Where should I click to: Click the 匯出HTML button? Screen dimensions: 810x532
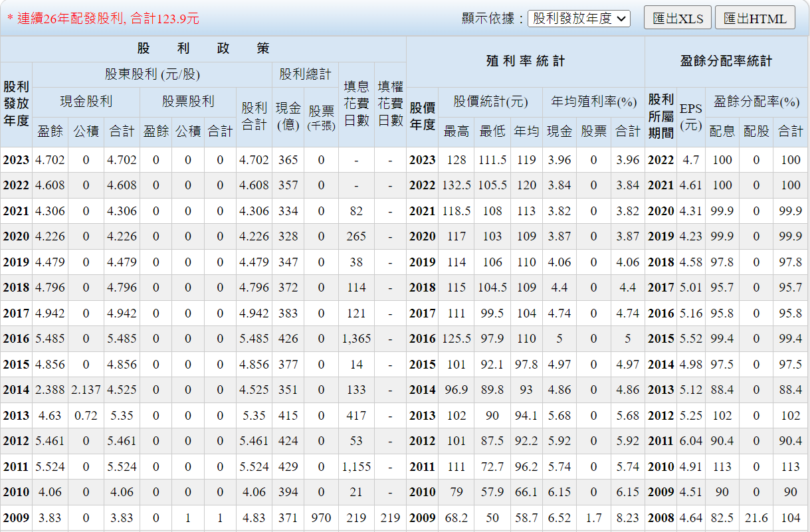click(x=755, y=19)
